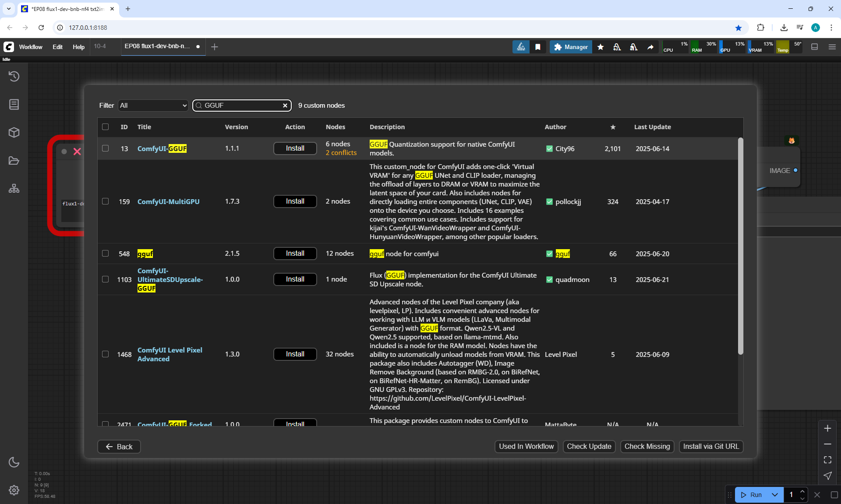Open Chrome tab search dropdown
The height and width of the screenshot is (504, 841).
coord(9,9)
